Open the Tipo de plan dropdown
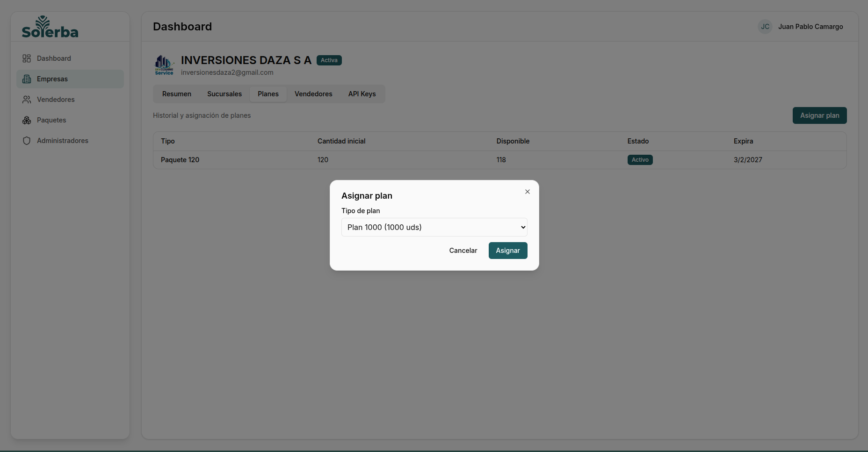 coord(434,227)
